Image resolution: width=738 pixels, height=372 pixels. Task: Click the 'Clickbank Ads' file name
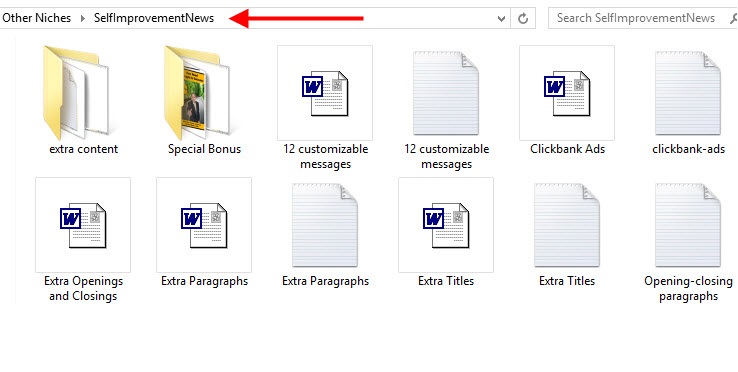(x=567, y=149)
